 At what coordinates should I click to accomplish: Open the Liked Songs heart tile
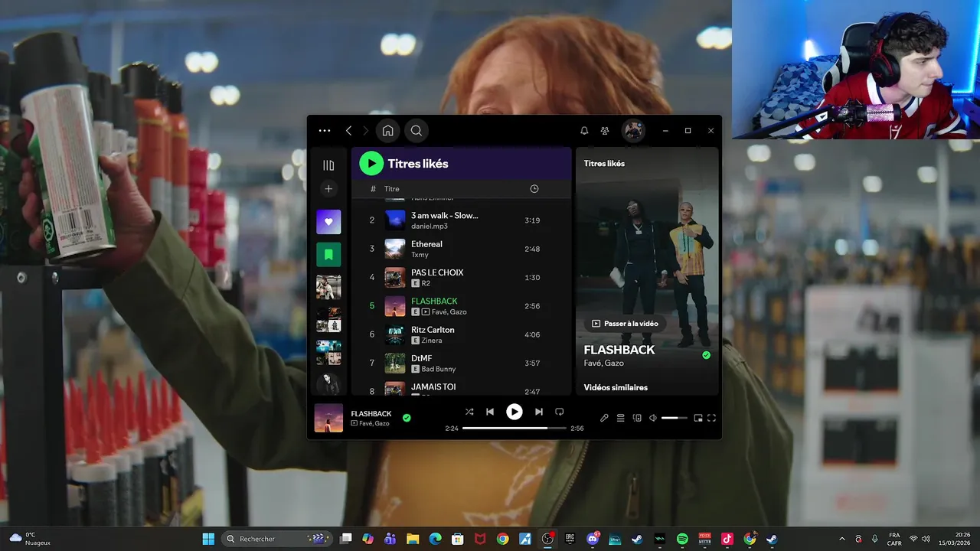(328, 222)
